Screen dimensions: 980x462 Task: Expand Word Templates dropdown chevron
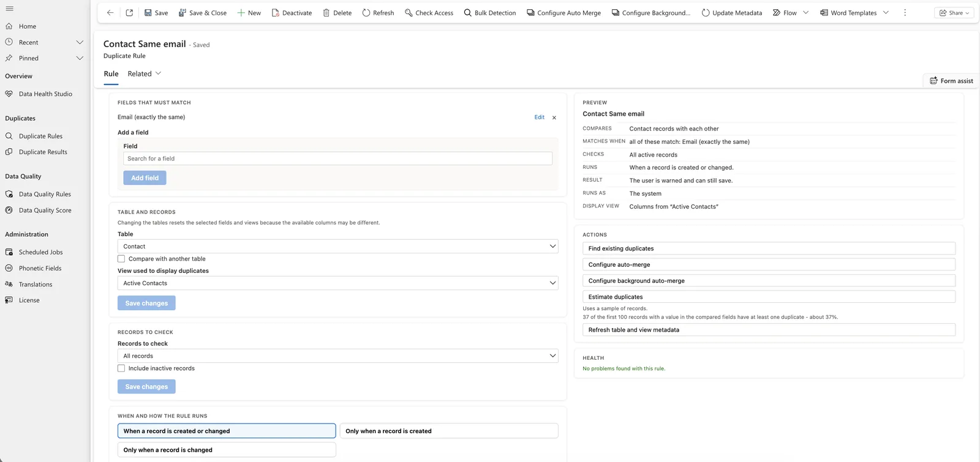(x=886, y=13)
